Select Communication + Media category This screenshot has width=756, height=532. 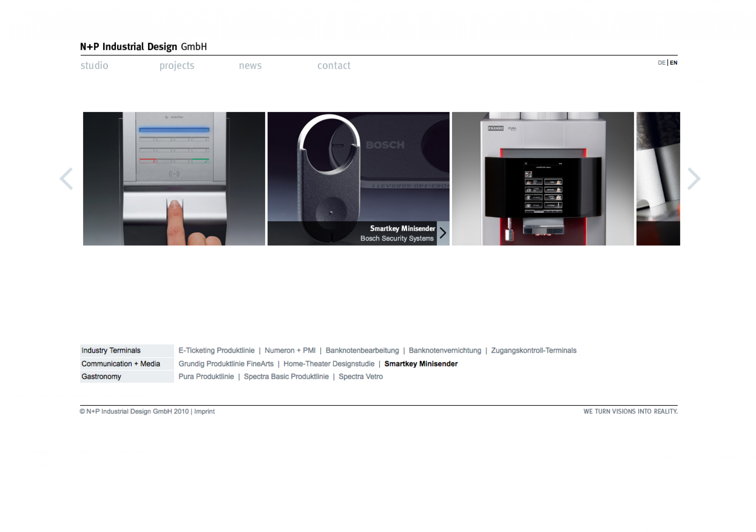121,364
